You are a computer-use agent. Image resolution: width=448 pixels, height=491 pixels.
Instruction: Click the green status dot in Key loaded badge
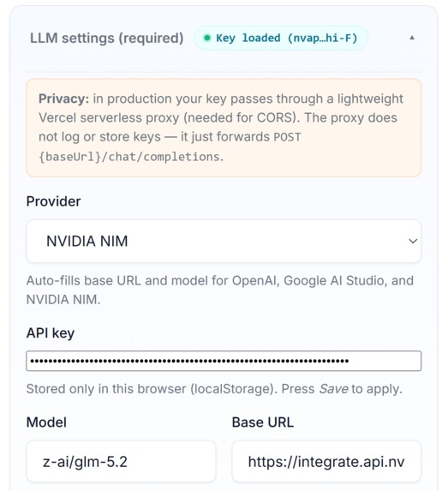[207, 38]
